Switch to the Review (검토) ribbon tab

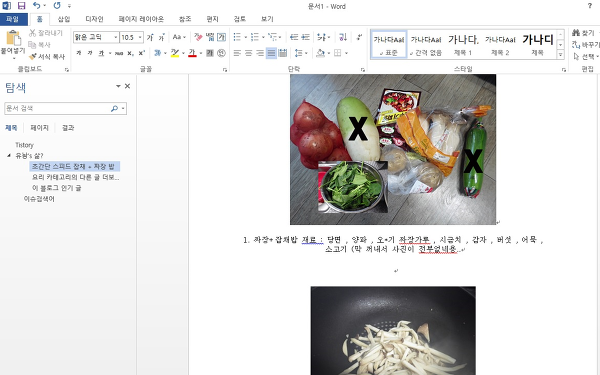coord(240,19)
